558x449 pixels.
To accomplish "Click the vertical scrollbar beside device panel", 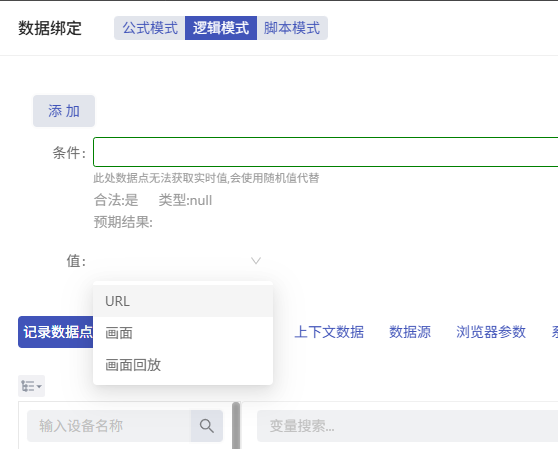I will tap(236, 425).
